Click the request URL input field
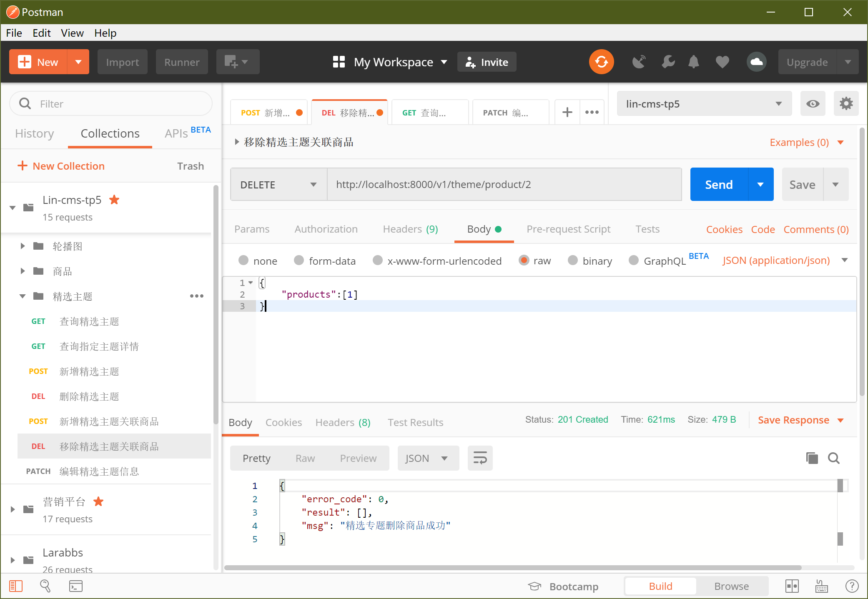The image size is (868, 599). pos(504,184)
